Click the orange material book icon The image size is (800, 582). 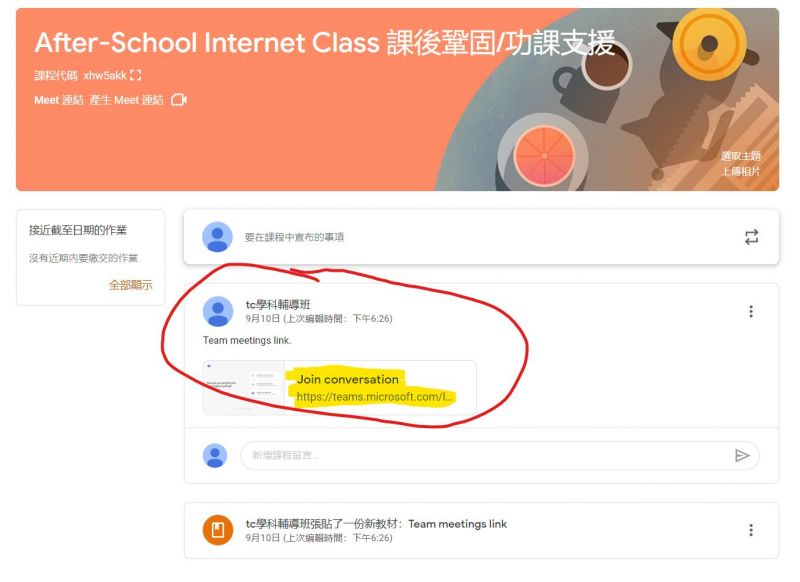coord(218,530)
